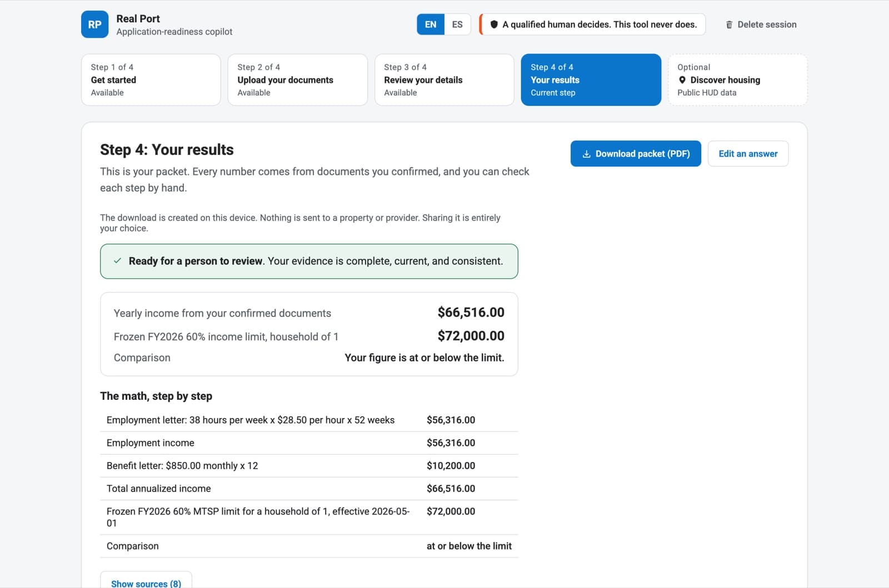Click the 'Step 4: Your results' heading
Image resolution: width=889 pixels, height=588 pixels.
point(167,150)
